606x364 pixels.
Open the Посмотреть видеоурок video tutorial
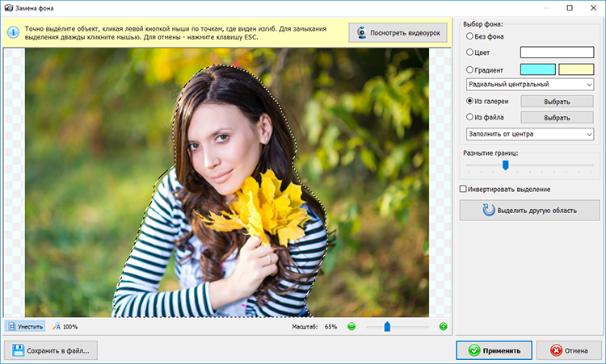398,33
